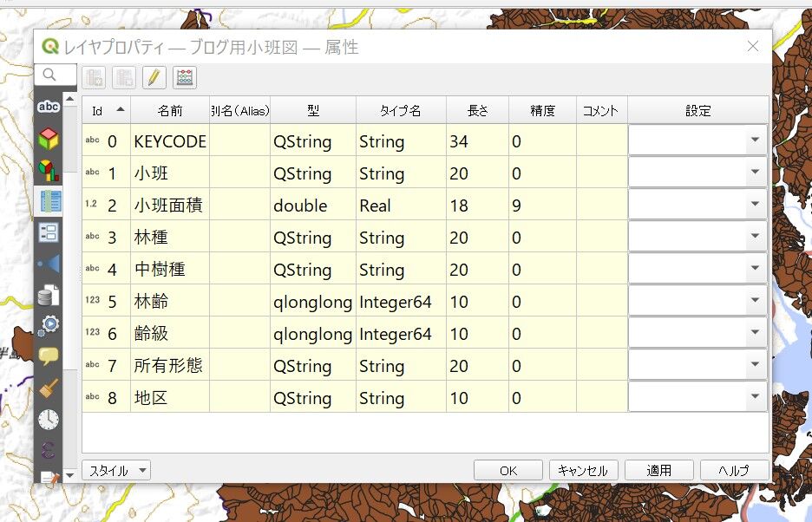The width and height of the screenshot is (812, 522).
Task: Open the スタイル dropdown button
Action: [116, 470]
